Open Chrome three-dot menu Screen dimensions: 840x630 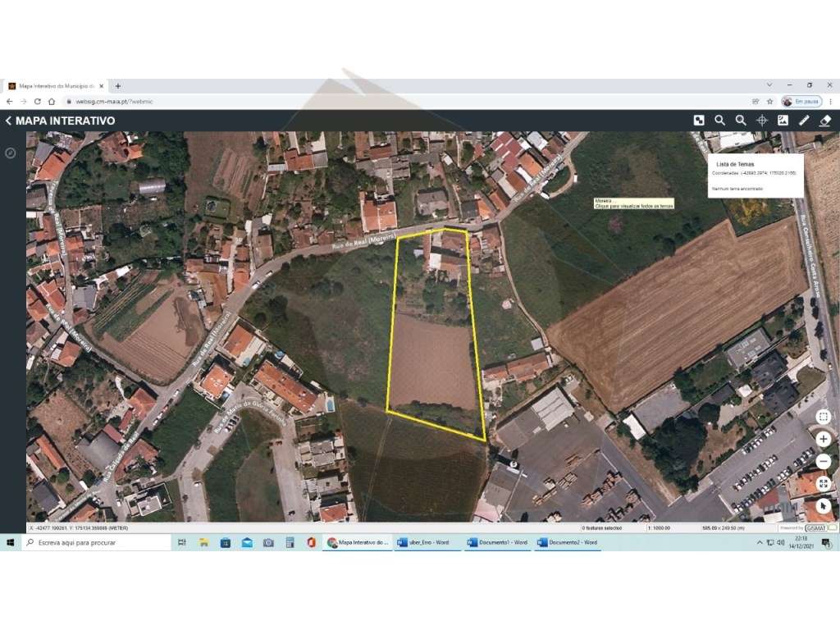(x=831, y=101)
